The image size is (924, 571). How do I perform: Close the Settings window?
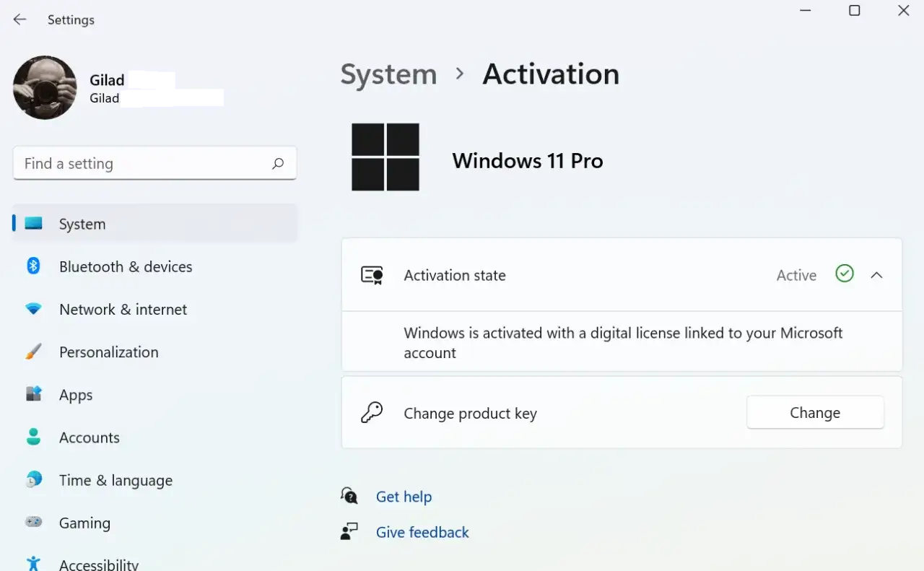tap(903, 11)
